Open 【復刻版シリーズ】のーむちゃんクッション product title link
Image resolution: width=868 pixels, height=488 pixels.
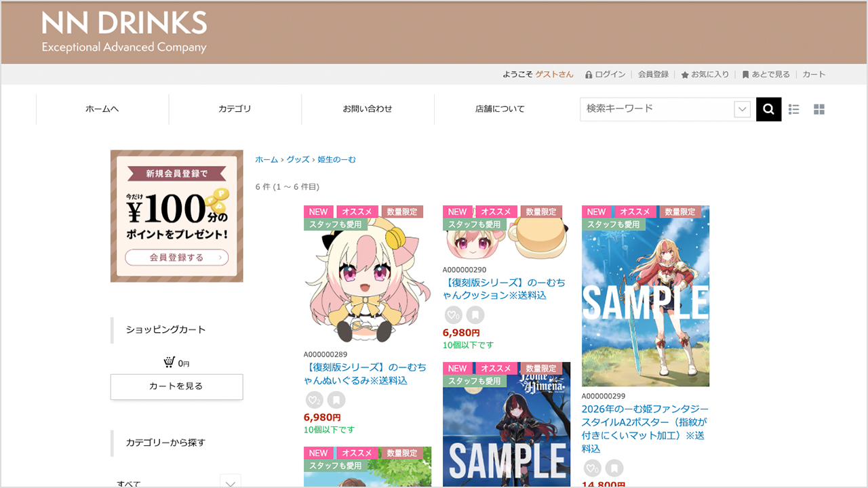(x=504, y=289)
